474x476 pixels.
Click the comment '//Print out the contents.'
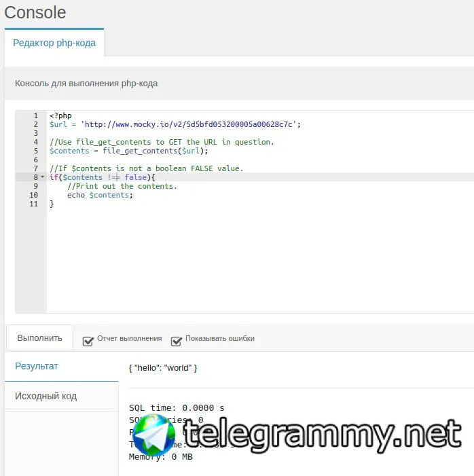(x=122, y=186)
